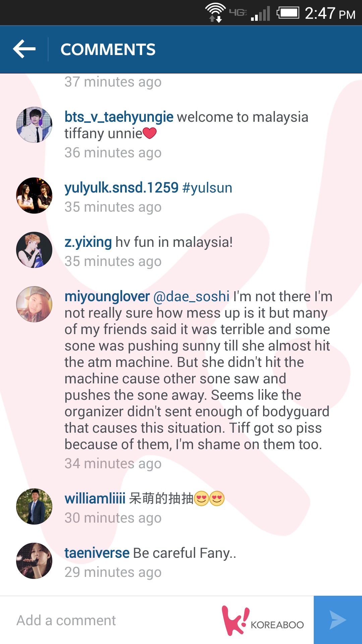Open the @dae_soshi mention

[191, 297]
